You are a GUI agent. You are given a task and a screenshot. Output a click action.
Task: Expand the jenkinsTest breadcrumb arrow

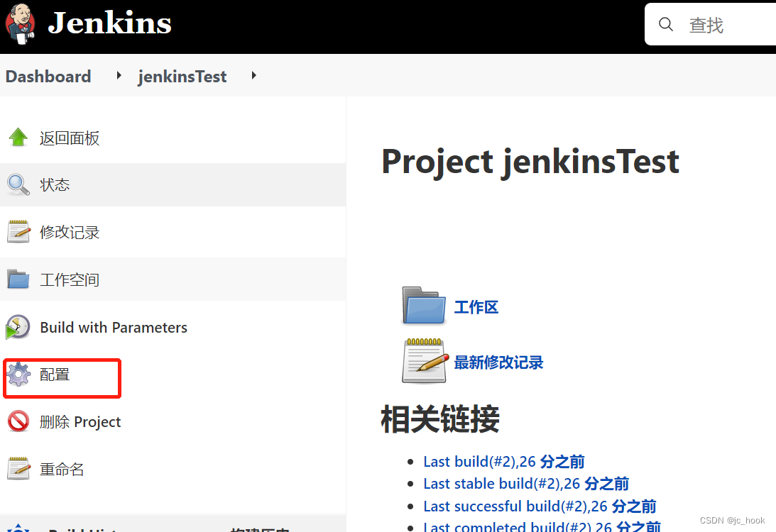point(254,76)
